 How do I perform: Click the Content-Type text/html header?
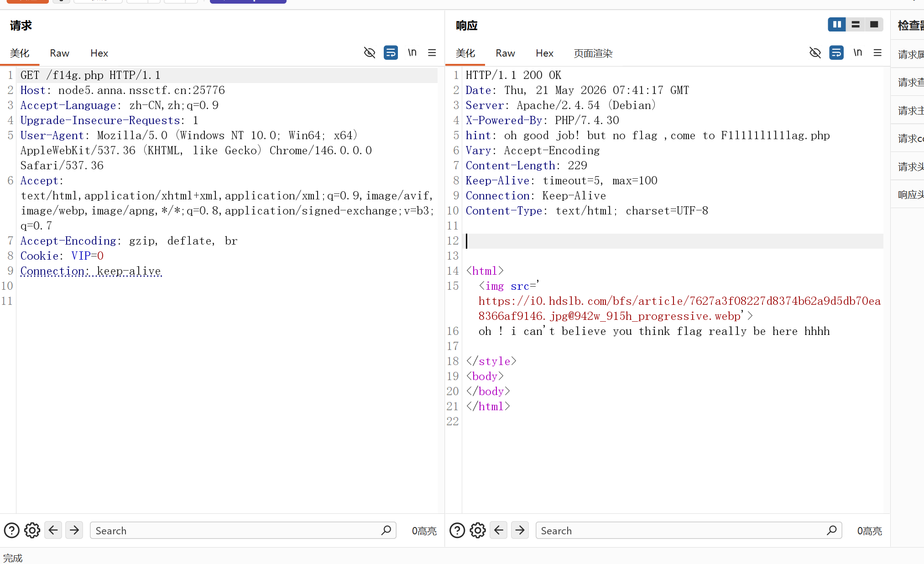587,211
